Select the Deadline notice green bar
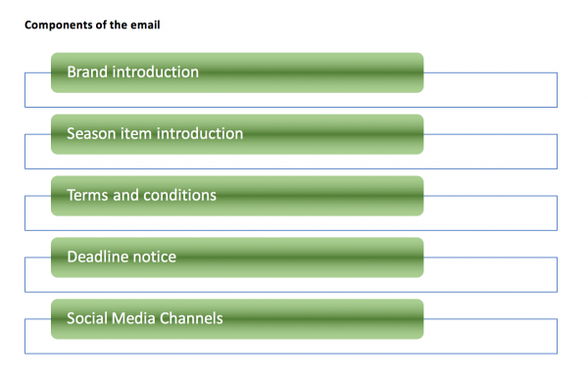The height and width of the screenshot is (377, 588). coord(237,258)
